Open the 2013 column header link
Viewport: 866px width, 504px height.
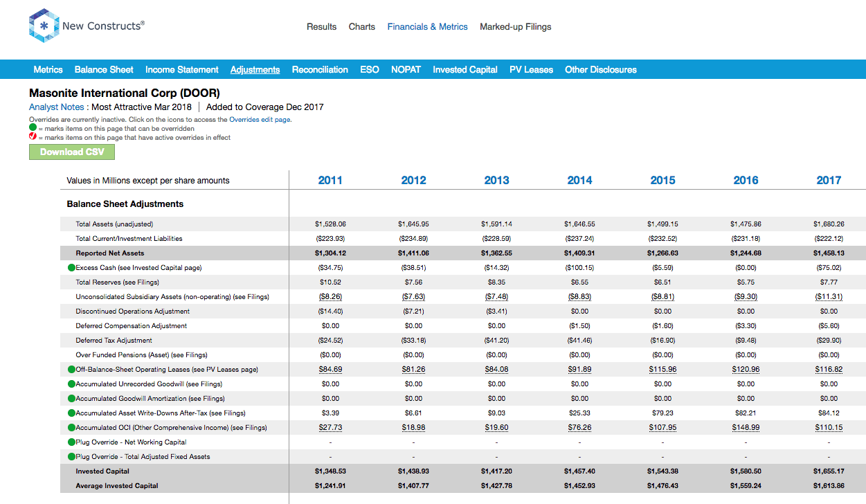pyautogui.click(x=496, y=180)
